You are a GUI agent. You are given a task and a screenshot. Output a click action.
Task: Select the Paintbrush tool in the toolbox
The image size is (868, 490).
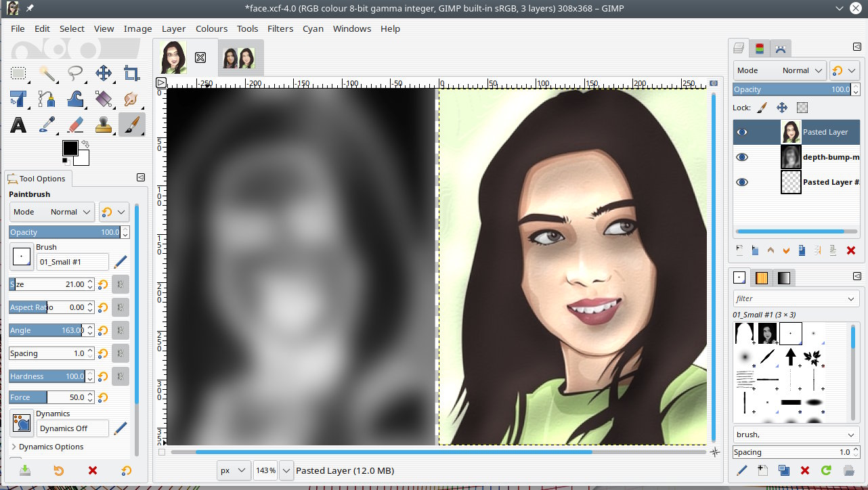(x=132, y=125)
